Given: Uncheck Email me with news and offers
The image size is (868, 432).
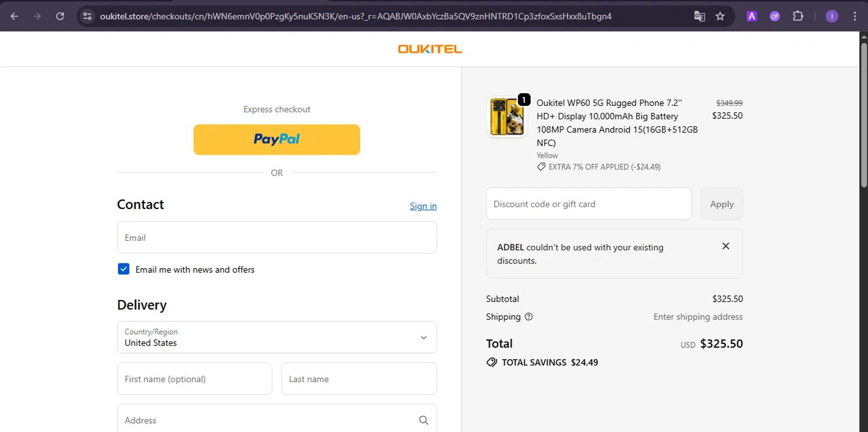Looking at the screenshot, I should pos(123,269).
